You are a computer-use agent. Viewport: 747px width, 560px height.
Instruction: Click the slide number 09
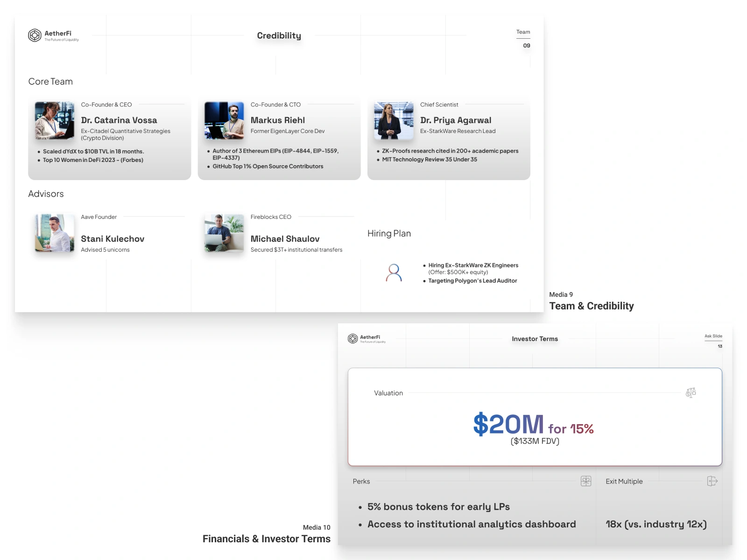pyautogui.click(x=527, y=46)
